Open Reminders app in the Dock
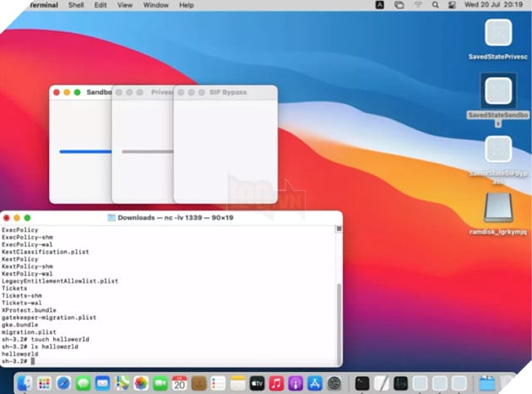Screen dimensions: 532x394 (x=218, y=384)
